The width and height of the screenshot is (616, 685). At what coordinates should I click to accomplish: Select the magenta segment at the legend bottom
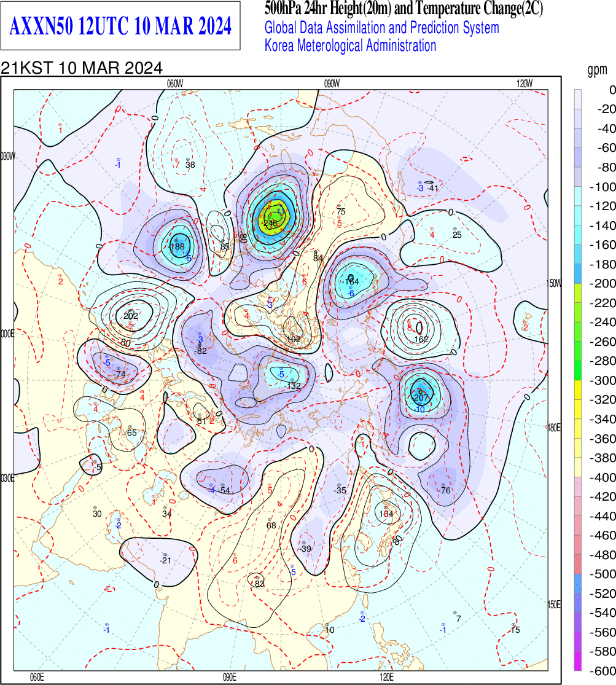[577, 660]
